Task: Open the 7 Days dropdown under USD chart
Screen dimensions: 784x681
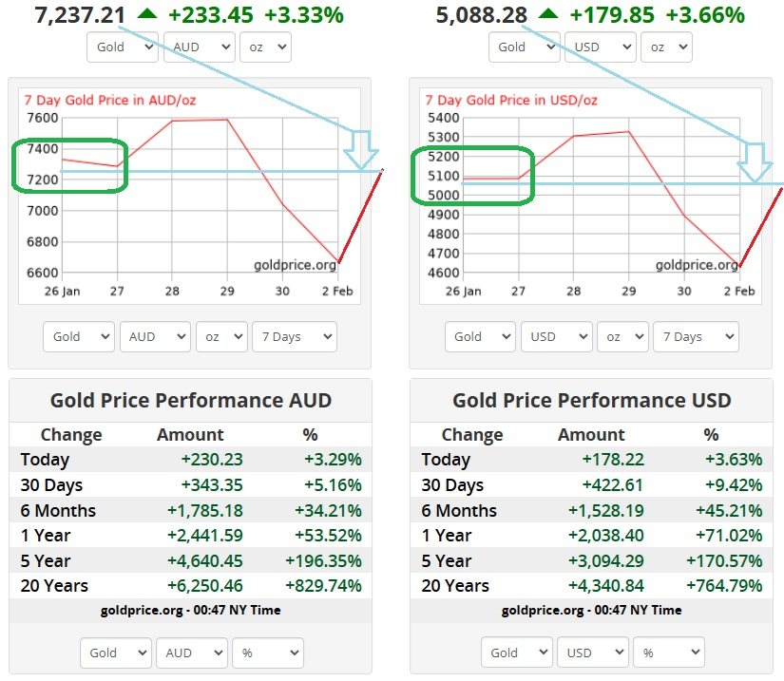Action: tap(696, 336)
